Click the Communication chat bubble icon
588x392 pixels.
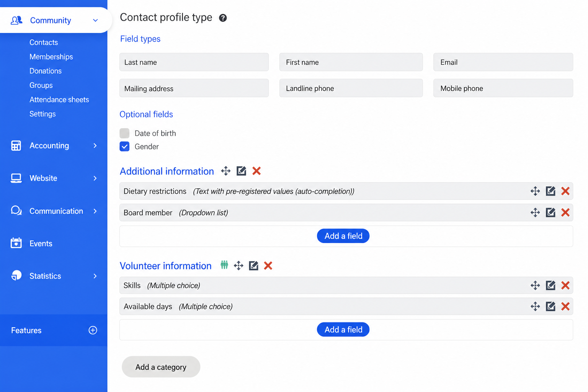16,211
